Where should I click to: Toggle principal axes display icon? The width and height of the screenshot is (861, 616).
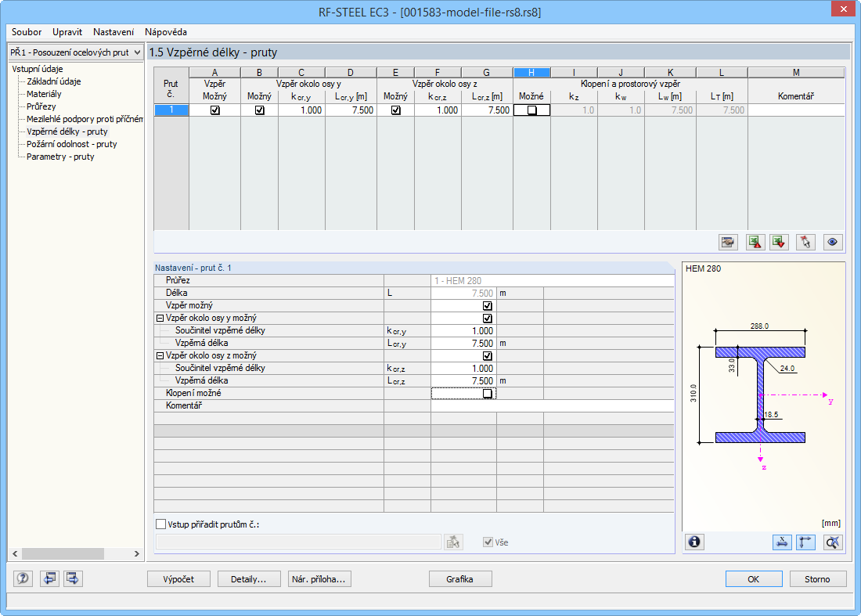(805, 542)
